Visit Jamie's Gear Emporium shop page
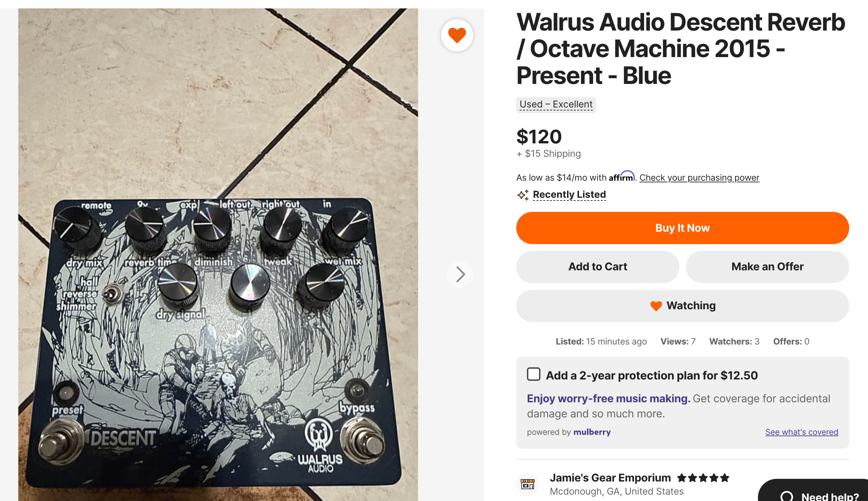868x501 pixels. click(610, 477)
